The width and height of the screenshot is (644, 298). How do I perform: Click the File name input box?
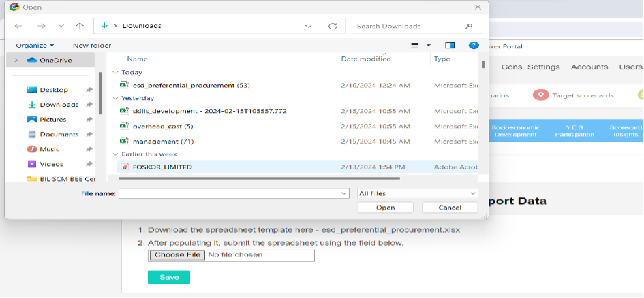230,193
